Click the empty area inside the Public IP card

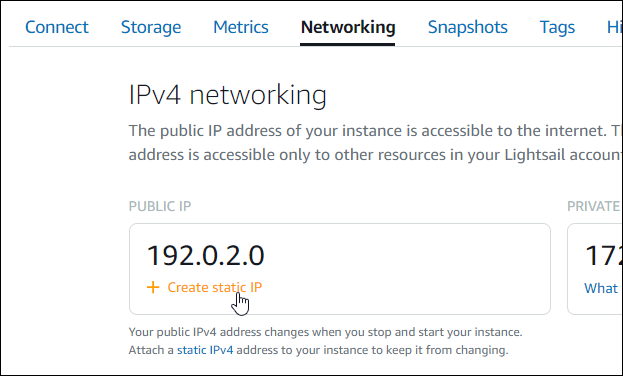pos(405,269)
